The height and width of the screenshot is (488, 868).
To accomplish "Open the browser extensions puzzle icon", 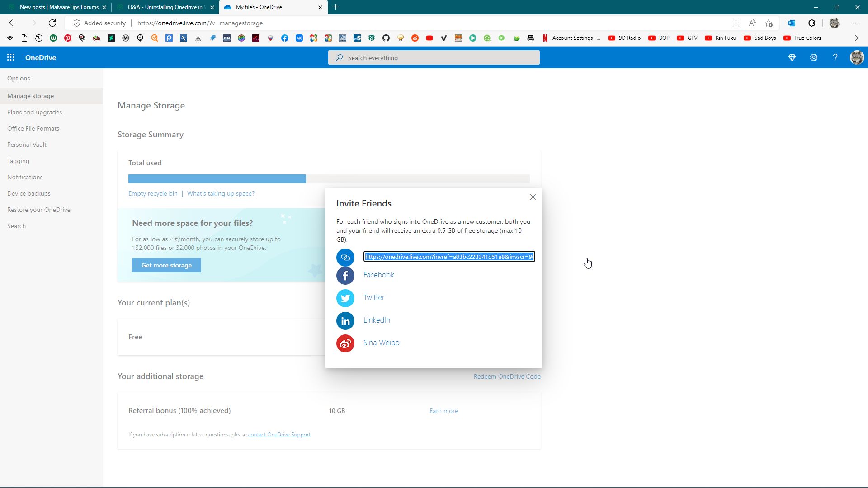I will [x=812, y=23].
